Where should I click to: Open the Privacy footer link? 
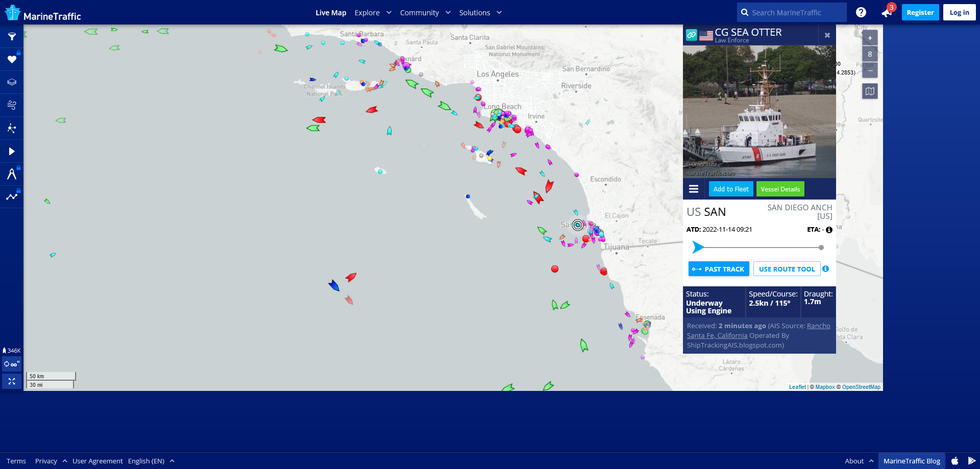46,461
